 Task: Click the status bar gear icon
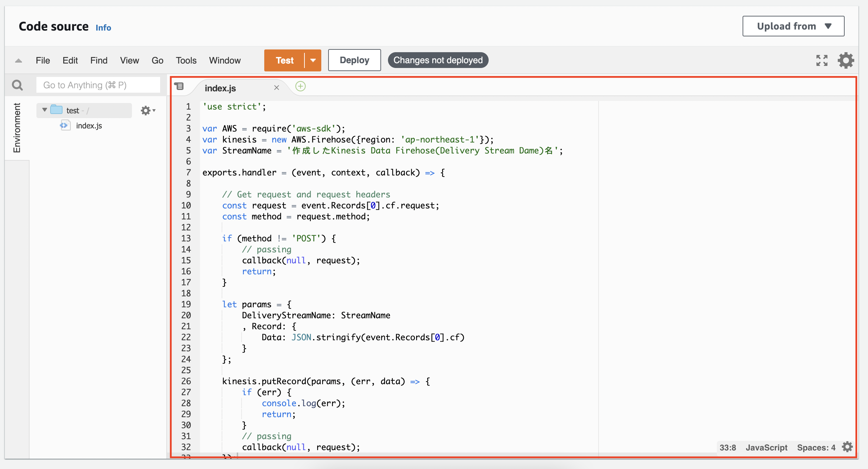click(847, 447)
